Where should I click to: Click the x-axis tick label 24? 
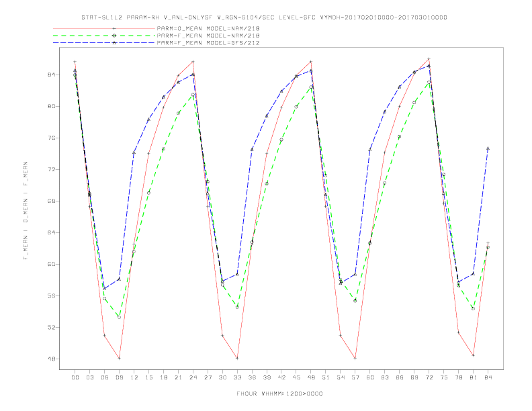click(x=193, y=377)
